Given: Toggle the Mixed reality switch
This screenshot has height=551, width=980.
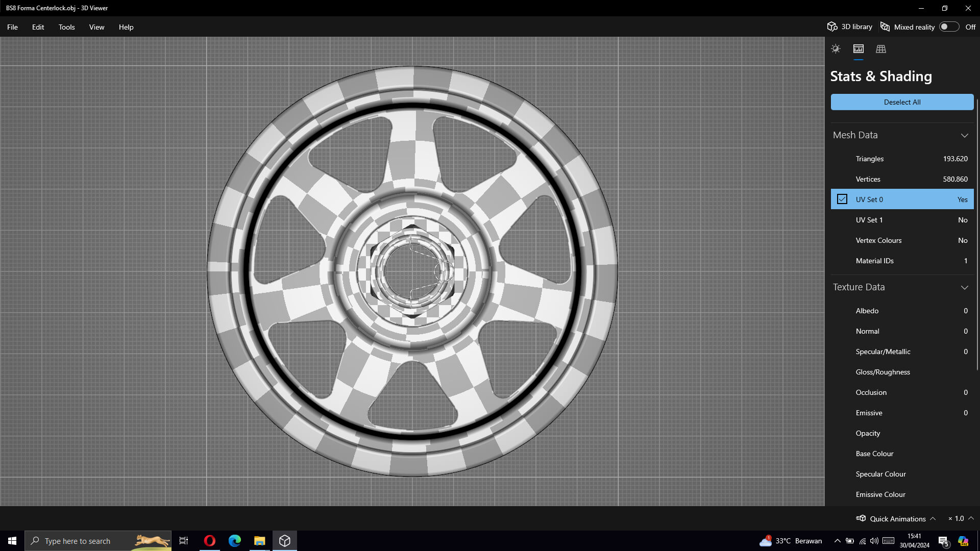Looking at the screenshot, I should click(x=949, y=27).
